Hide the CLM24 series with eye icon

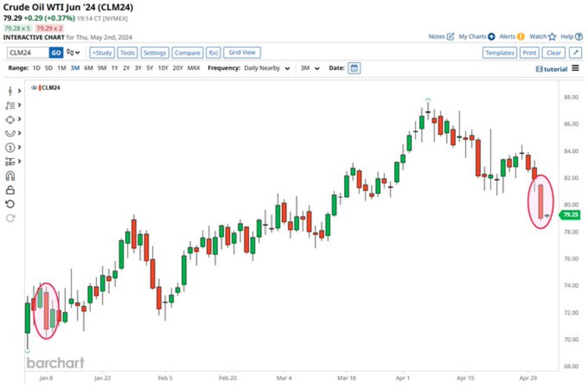[34, 88]
